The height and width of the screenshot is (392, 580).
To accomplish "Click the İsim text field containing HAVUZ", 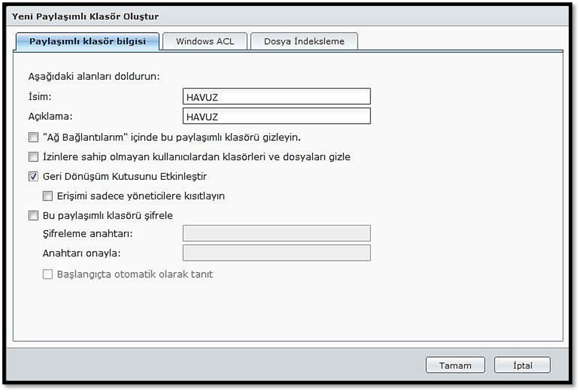I will coord(276,97).
